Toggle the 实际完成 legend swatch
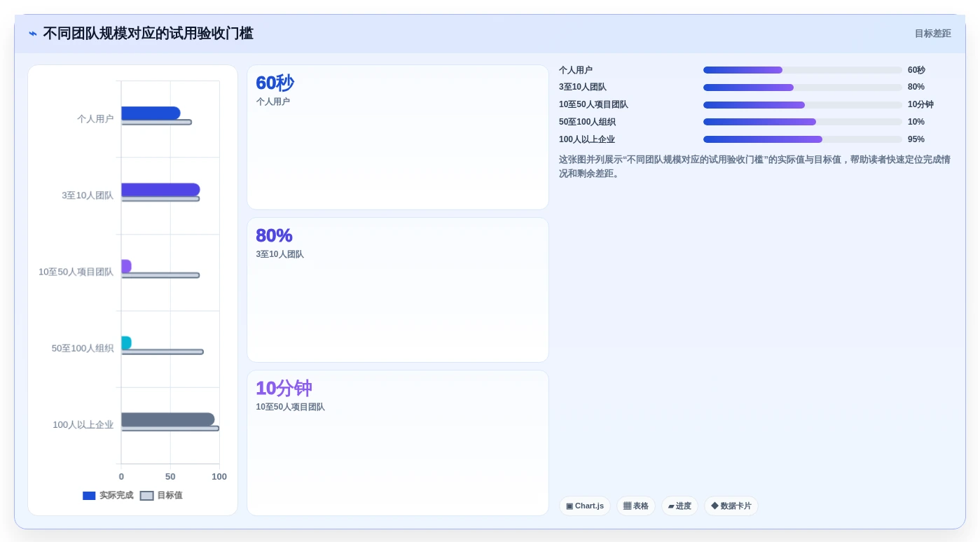The image size is (980, 542). pyautogui.click(x=89, y=496)
